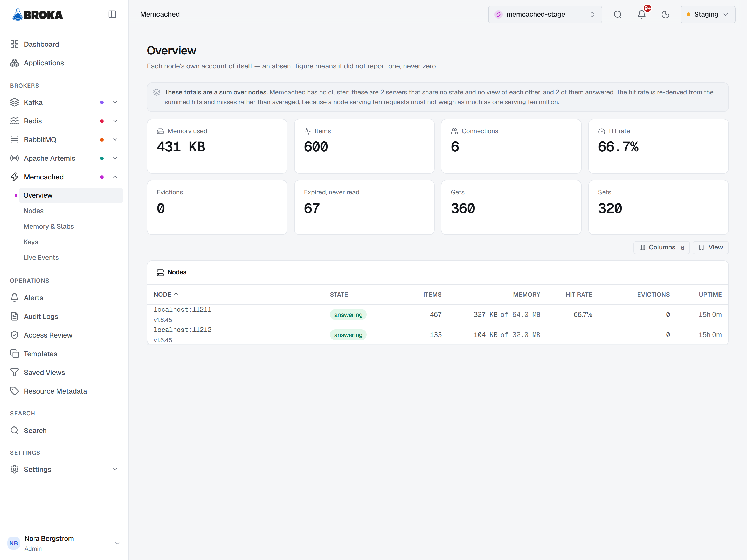Screen dimensions: 747x560
Task: Open Applications from sidebar
Action: [x=64, y=63]
